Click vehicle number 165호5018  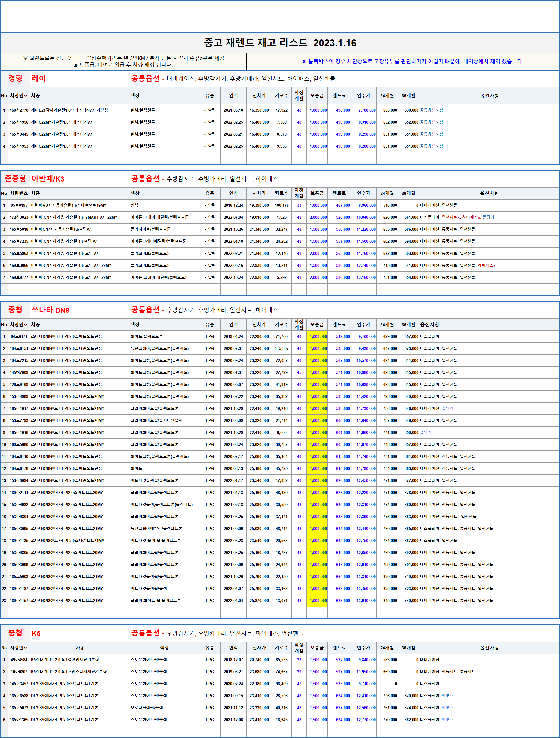(x=19, y=229)
